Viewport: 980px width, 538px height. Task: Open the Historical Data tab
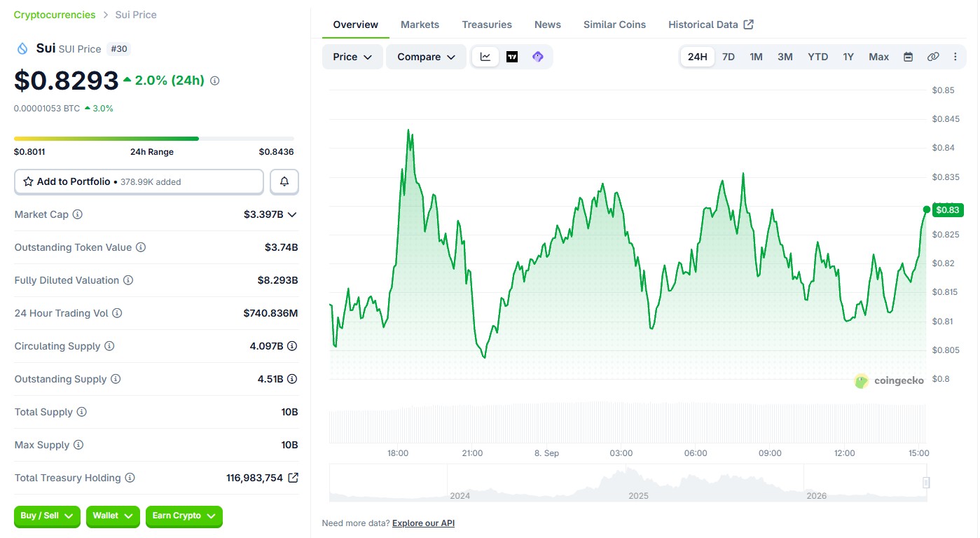click(711, 25)
